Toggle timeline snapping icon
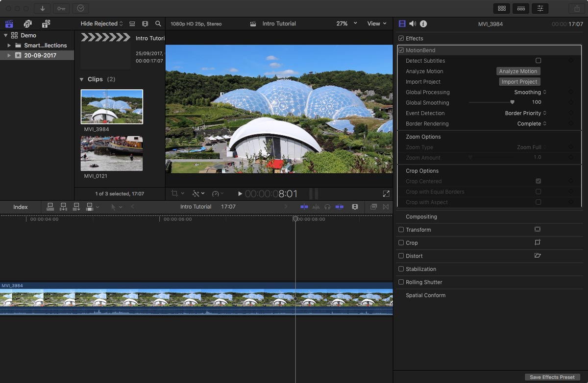This screenshot has width=588, height=383. [339, 207]
